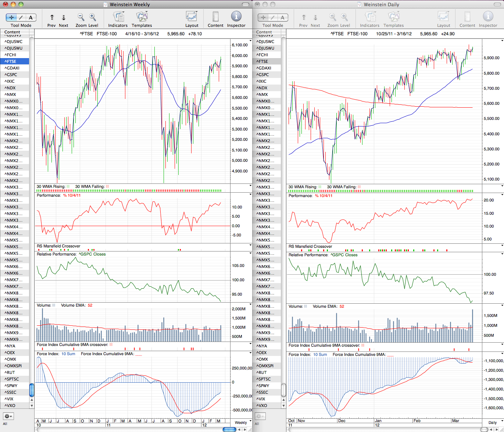The height and width of the screenshot is (432, 504).
Task: Open Templates in the Weinstein Weekly toolbar
Action: click(142, 17)
